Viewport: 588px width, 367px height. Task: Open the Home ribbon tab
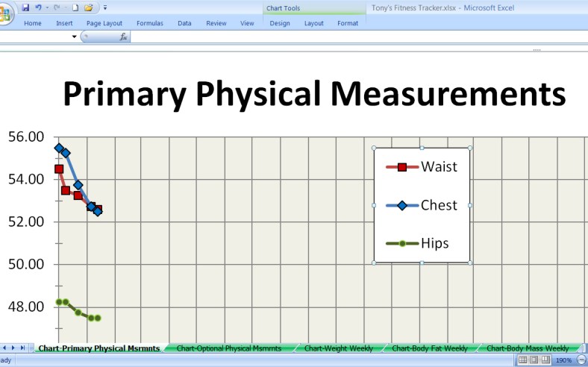click(33, 23)
